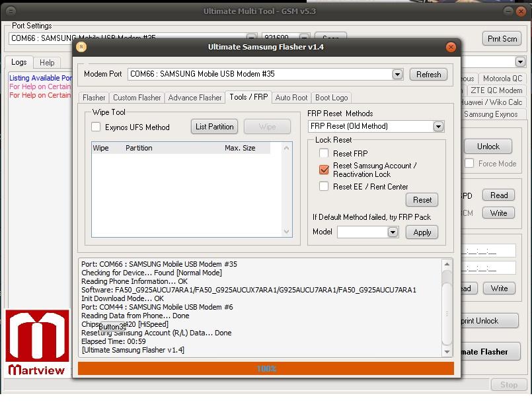Image resolution: width=532 pixels, height=408 pixels.
Task: Close the Ultimate Multi Tool main window
Action: tap(521, 11)
